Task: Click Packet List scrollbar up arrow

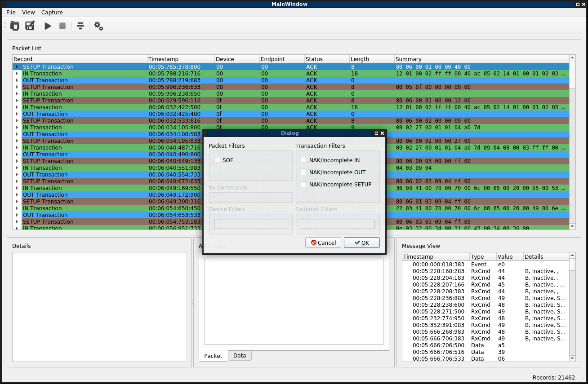Action: tap(572, 58)
